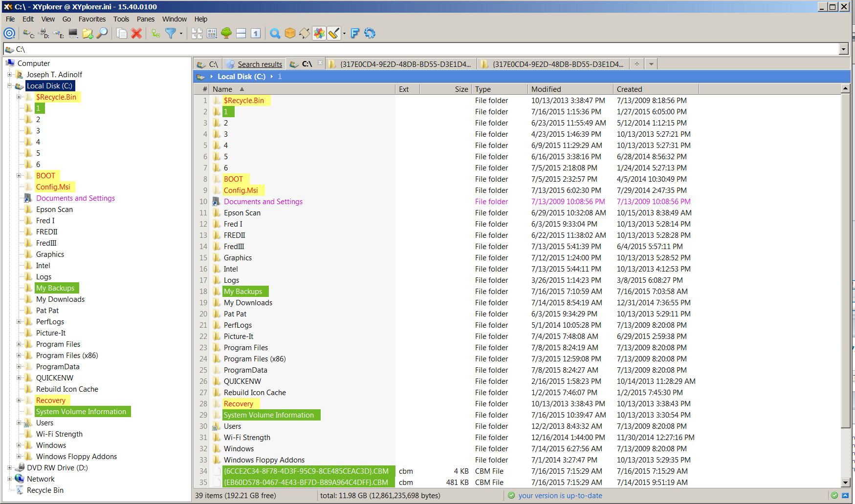Open the details view grid icon
This screenshot has width=855, height=504.
tap(212, 33)
